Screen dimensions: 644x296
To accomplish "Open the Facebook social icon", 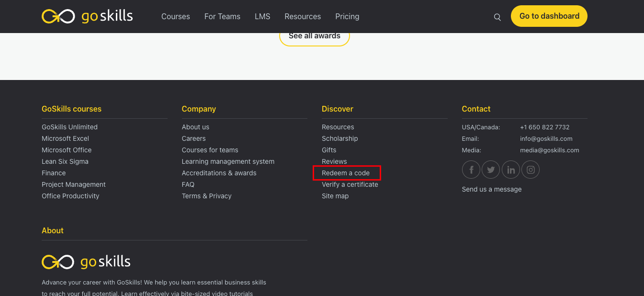I will (x=471, y=170).
